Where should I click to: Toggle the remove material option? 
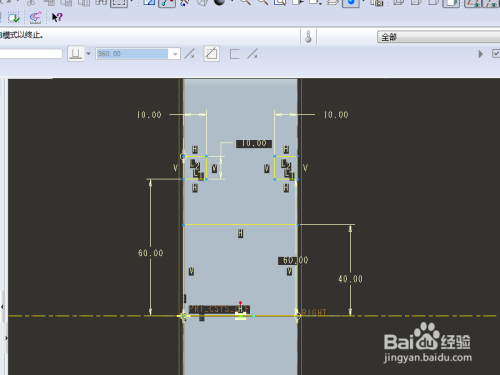212,53
